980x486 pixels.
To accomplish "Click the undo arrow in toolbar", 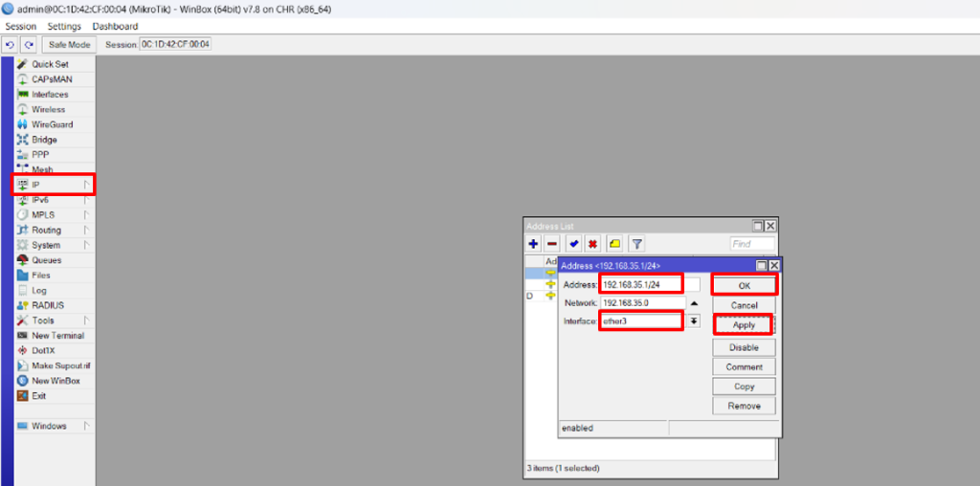I will [x=10, y=44].
